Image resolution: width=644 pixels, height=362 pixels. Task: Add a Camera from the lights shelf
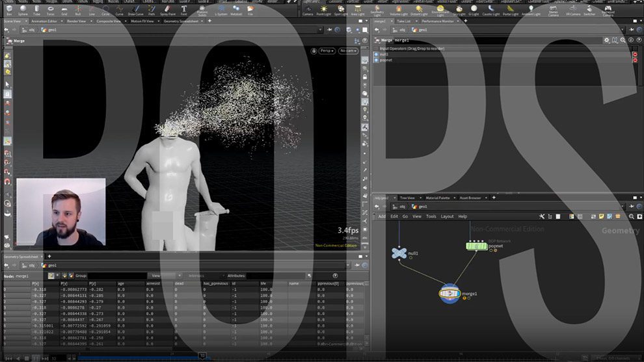[x=308, y=10]
